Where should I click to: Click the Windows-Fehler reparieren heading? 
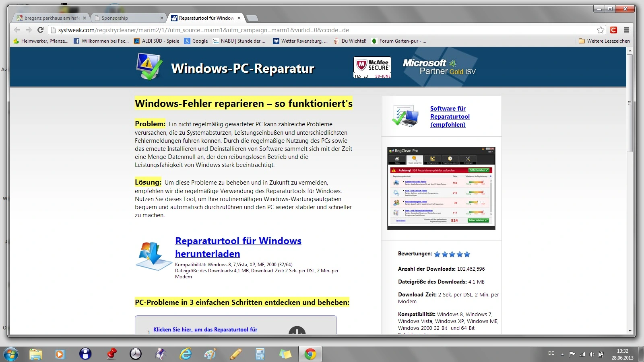(x=244, y=103)
